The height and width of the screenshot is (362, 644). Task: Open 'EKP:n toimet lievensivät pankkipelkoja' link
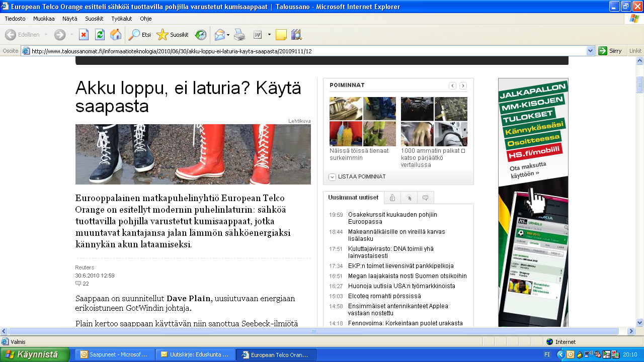pyautogui.click(x=401, y=266)
